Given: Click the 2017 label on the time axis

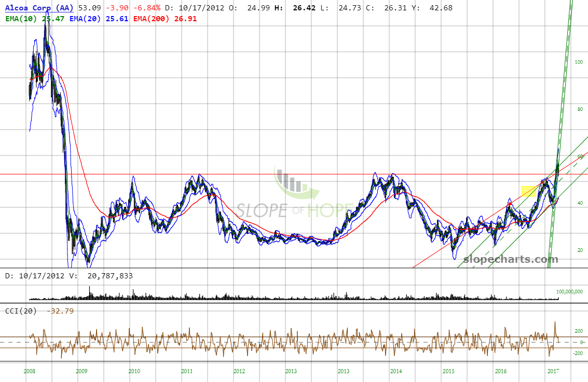Looking at the screenshot, I should pyautogui.click(x=553, y=371).
